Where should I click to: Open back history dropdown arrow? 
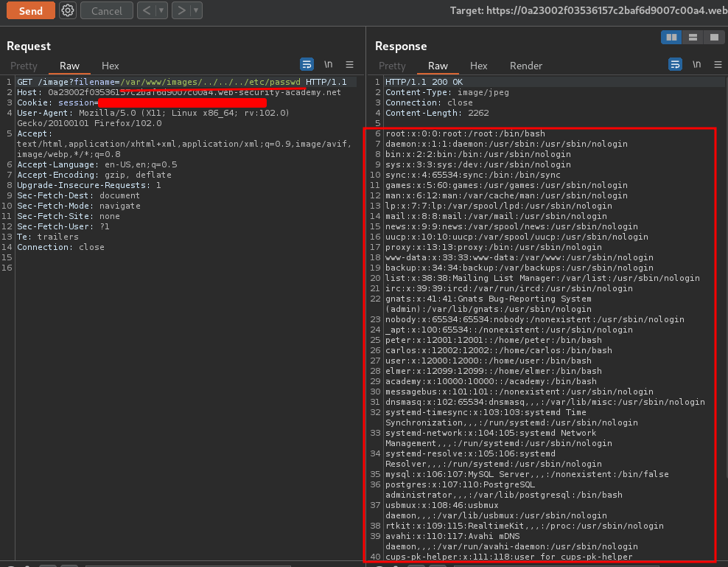tap(161, 10)
